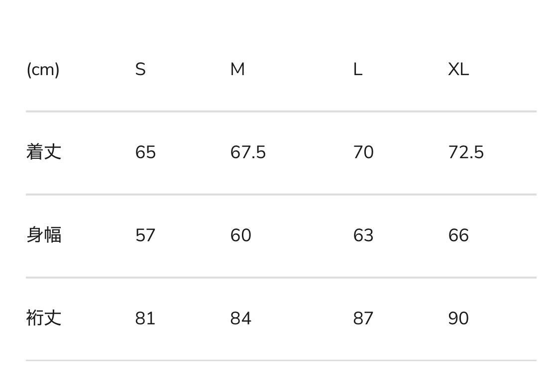The height and width of the screenshot is (392, 553).
Task: Click the L size column header
Action: [x=357, y=70]
